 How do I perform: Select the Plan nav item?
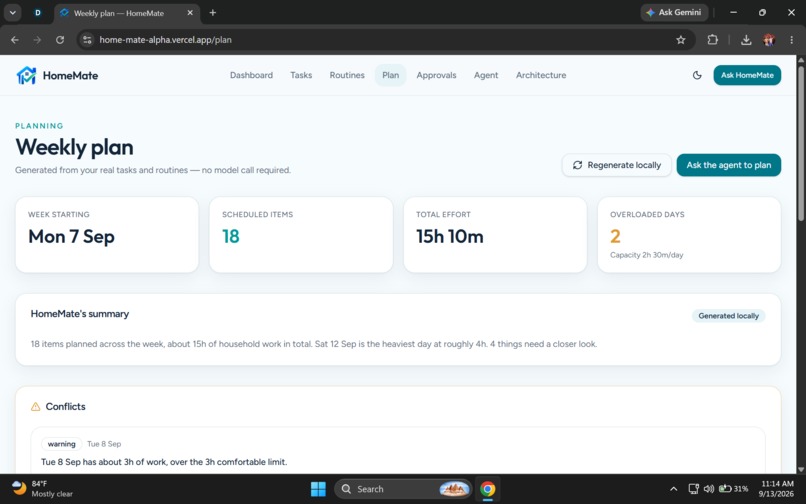[x=390, y=75]
